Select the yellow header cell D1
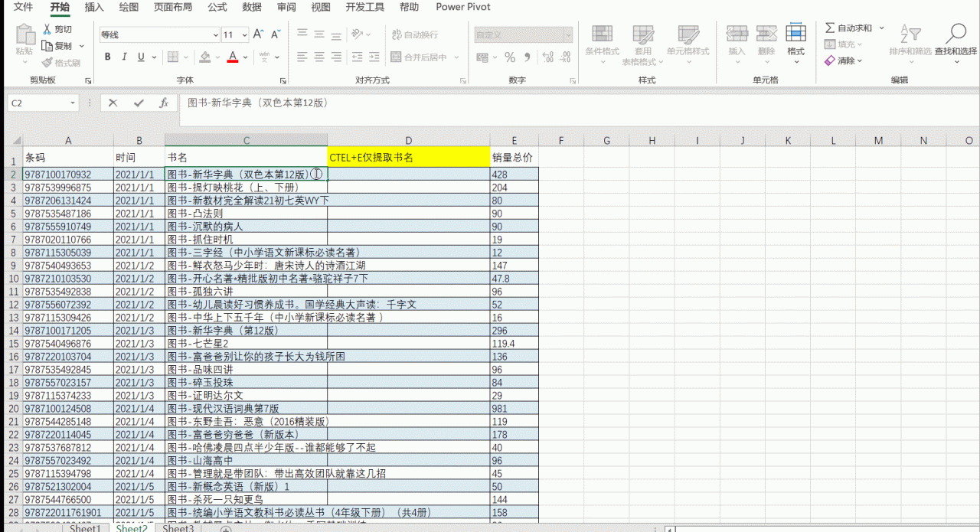 coord(408,157)
